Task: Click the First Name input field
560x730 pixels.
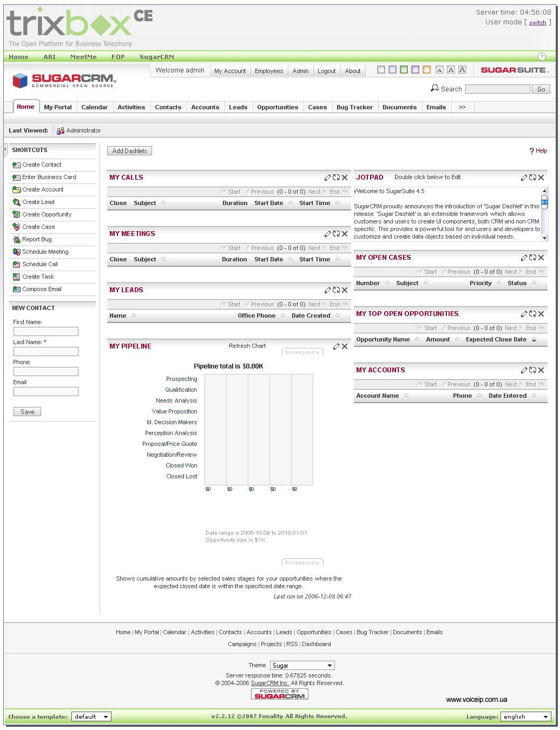Action: [46, 332]
